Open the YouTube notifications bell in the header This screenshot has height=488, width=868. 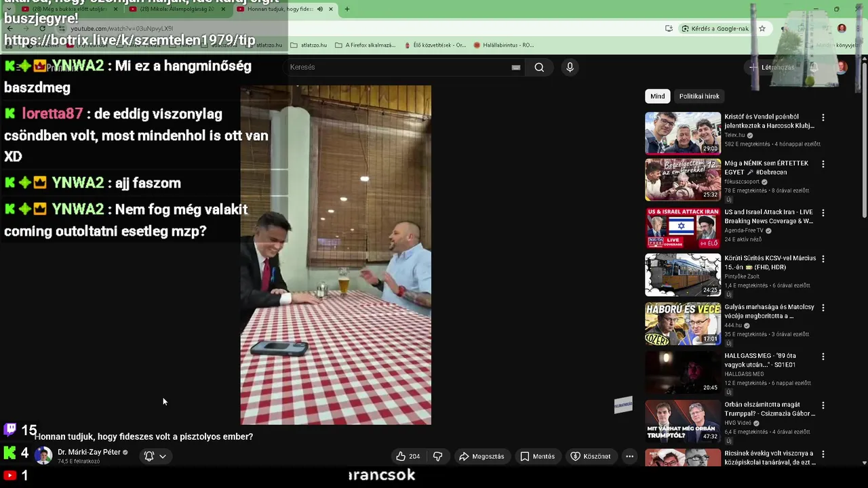coord(814,67)
